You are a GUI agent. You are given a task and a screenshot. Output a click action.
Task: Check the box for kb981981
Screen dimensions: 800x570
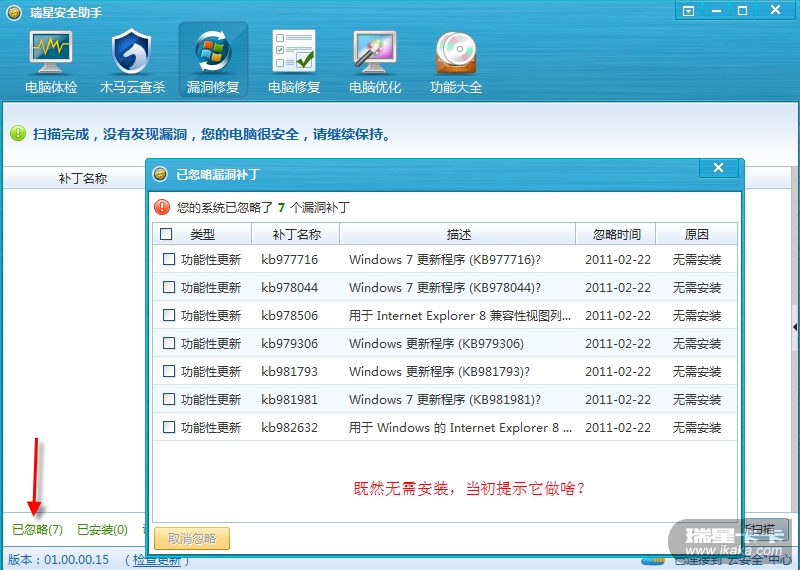click(x=169, y=399)
